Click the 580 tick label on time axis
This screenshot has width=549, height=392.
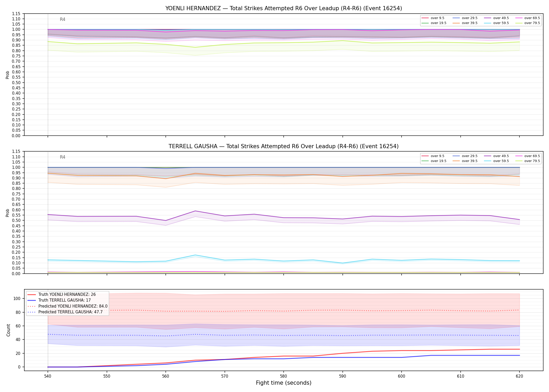click(284, 376)
